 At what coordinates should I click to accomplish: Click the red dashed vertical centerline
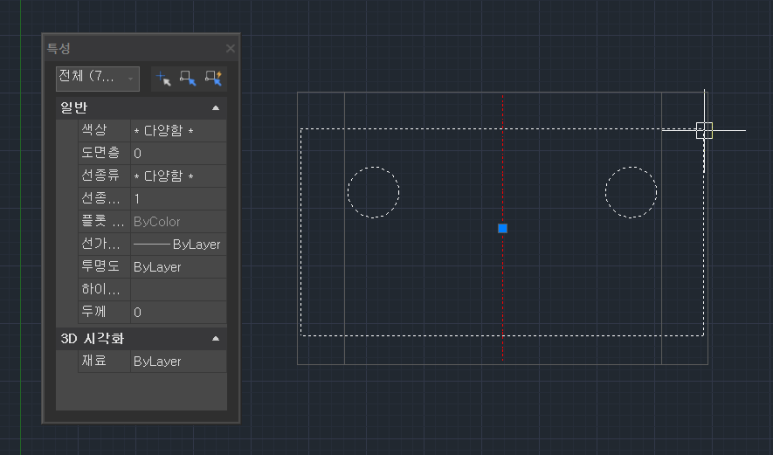tap(503, 300)
